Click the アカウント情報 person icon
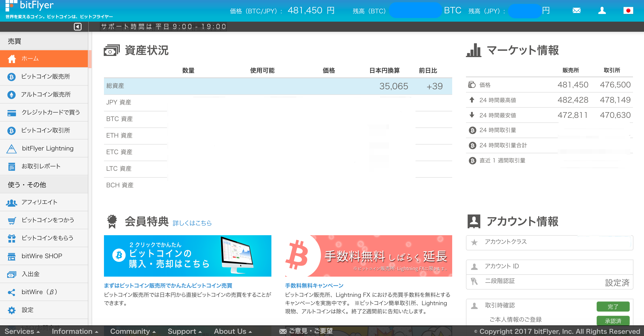Viewport: 644px width, 336px height. (x=474, y=221)
